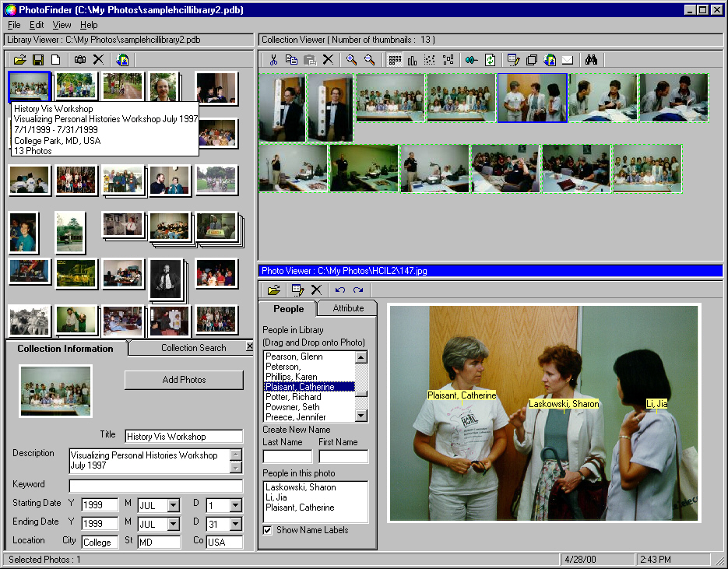Switch to the Collection Search tab

(x=193, y=348)
